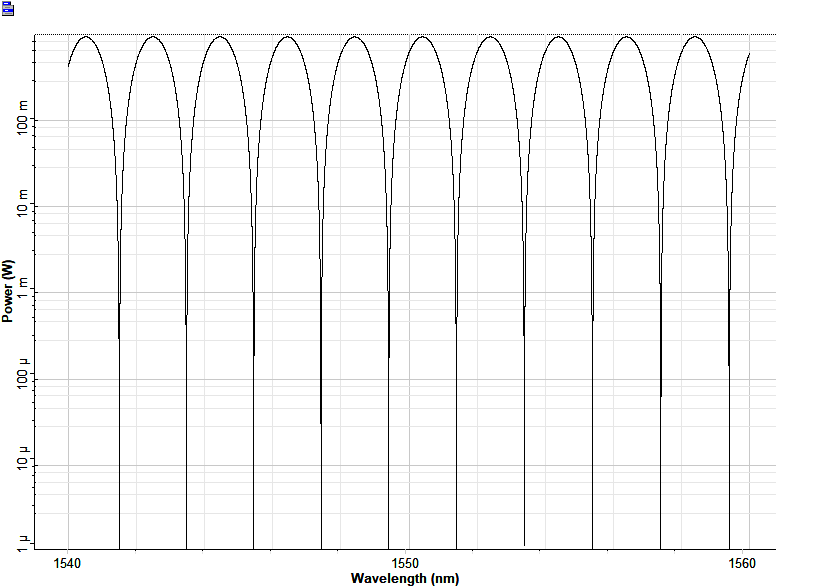Click the window-layout icon in the top-left corner
Screen dimensions: 813x586
click(x=9, y=9)
